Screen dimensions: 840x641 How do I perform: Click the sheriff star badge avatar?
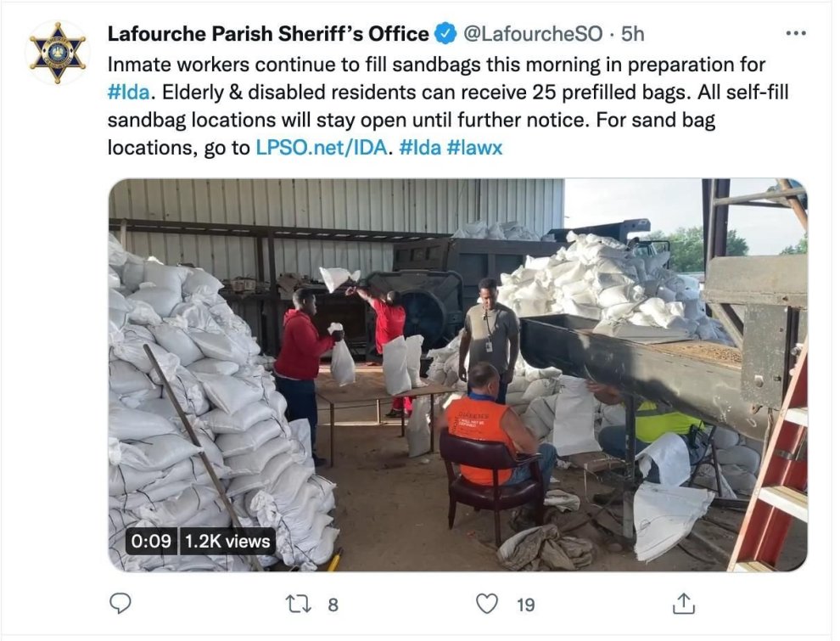click(58, 53)
